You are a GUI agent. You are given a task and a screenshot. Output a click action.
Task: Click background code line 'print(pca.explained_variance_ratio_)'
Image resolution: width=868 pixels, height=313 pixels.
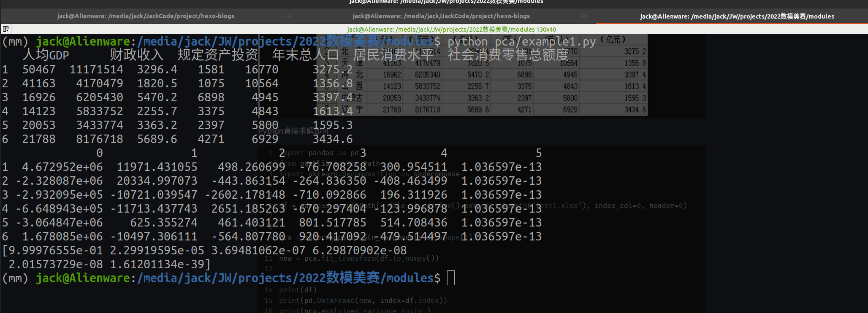pos(355,310)
